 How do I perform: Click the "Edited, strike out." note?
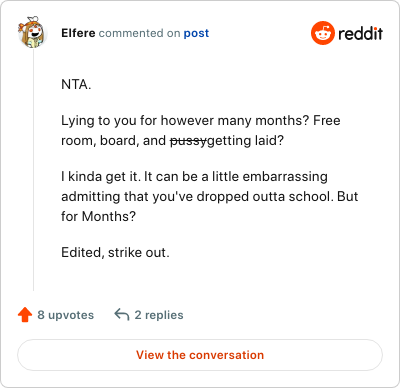click(115, 252)
